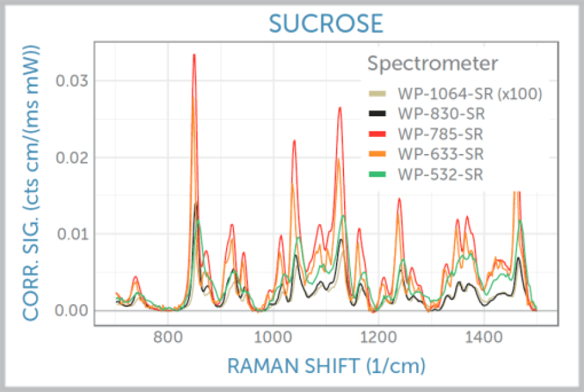This screenshot has height=392, width=584.
Task: Click the green WP-532-SR legend swatch
Action: pyautogui.click(x=378, y=175)
